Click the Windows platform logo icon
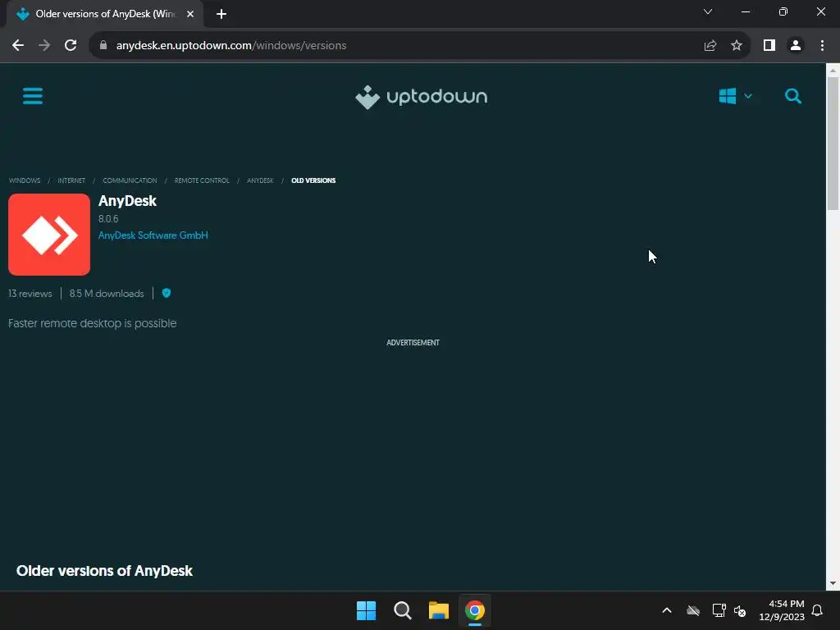The width and height of the screenshot is (840, 630). pos(727,97)
